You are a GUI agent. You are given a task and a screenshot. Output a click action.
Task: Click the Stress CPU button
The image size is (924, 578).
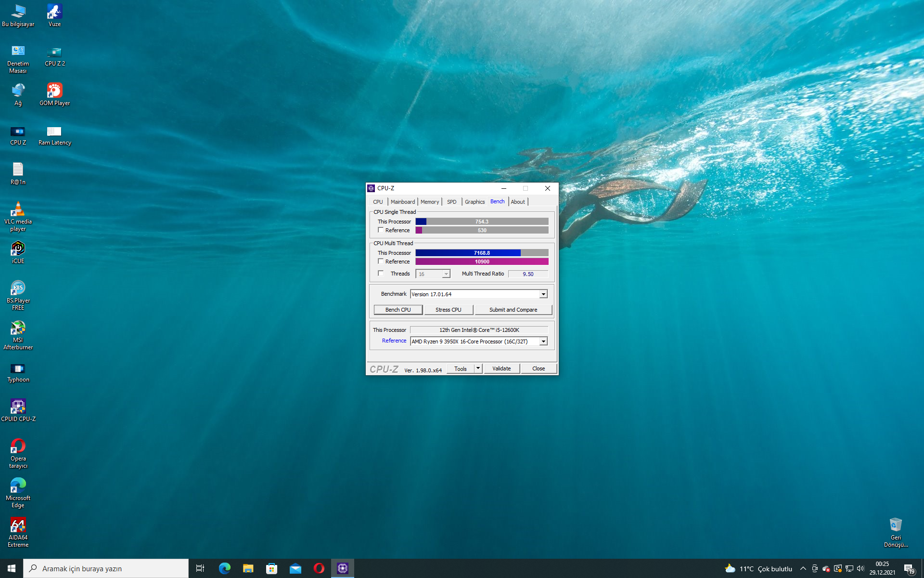448,310
